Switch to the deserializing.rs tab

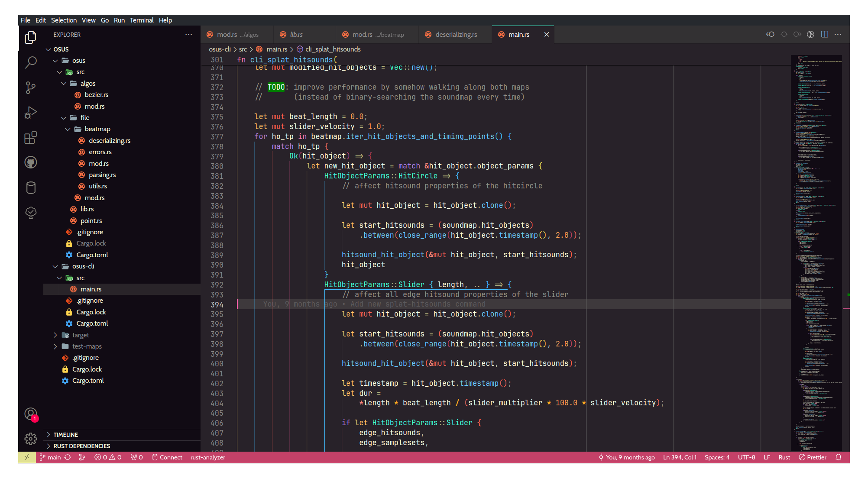[x=456, y=34]
